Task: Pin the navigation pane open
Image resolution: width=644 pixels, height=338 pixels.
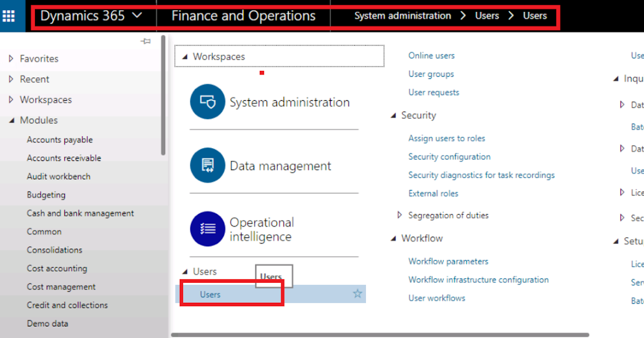Action: point(145,41)
